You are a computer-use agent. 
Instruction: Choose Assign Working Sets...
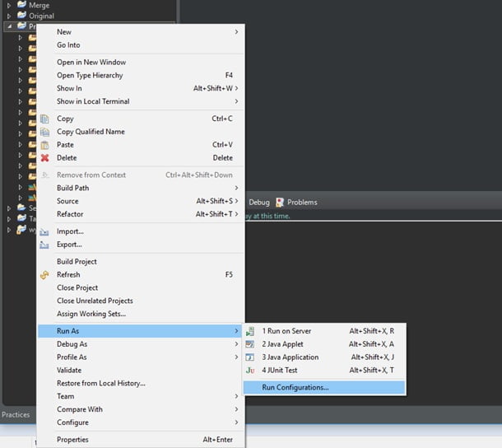(x=141, y=314)
